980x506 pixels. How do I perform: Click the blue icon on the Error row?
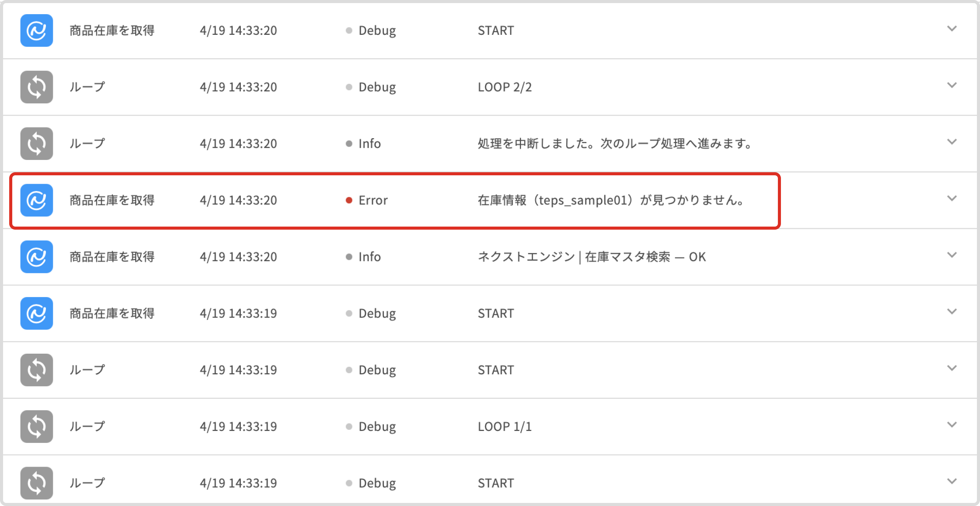tap(36, 200)
